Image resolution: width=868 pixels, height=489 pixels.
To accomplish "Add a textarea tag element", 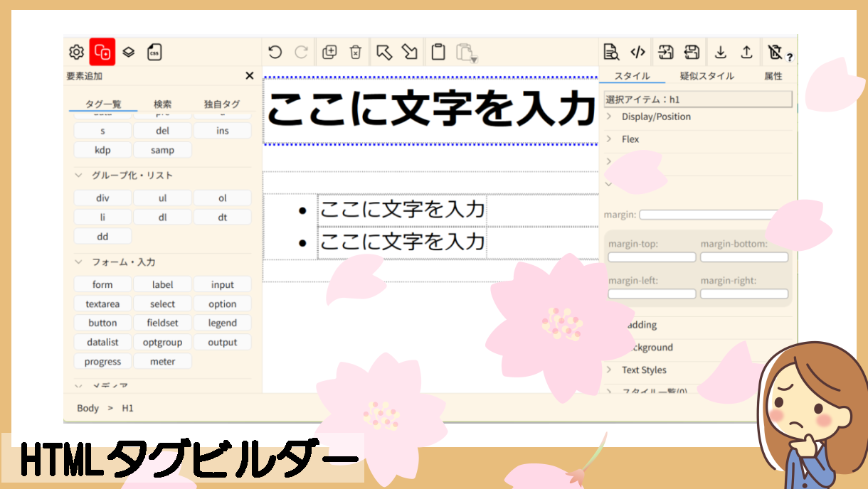I will tap(102, 304).
